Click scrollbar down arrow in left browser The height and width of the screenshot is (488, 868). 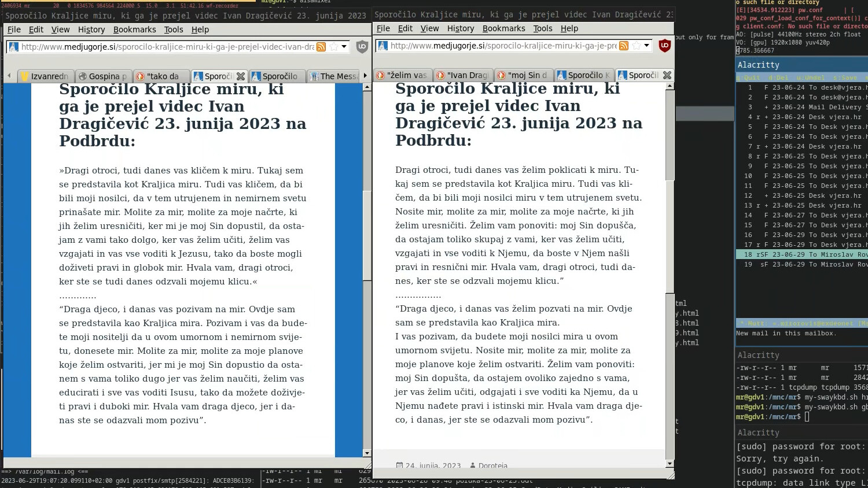[x=367, y=453]
